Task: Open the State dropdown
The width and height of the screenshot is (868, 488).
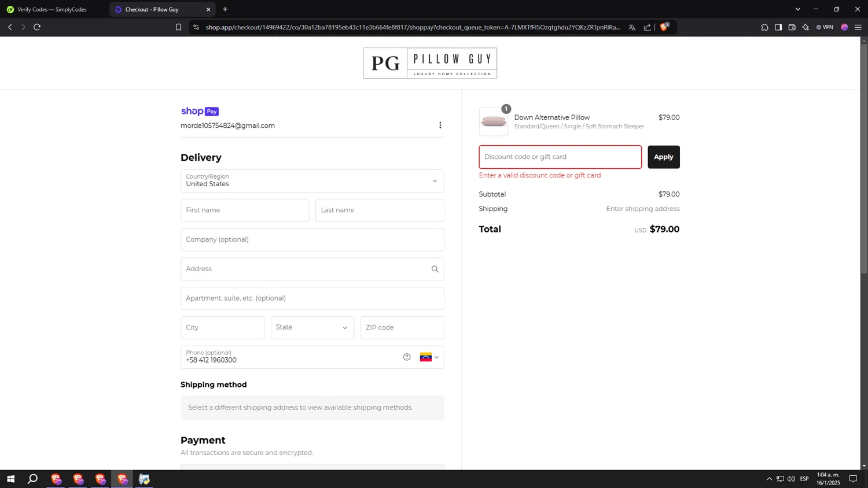Action: tap(312, 328)
